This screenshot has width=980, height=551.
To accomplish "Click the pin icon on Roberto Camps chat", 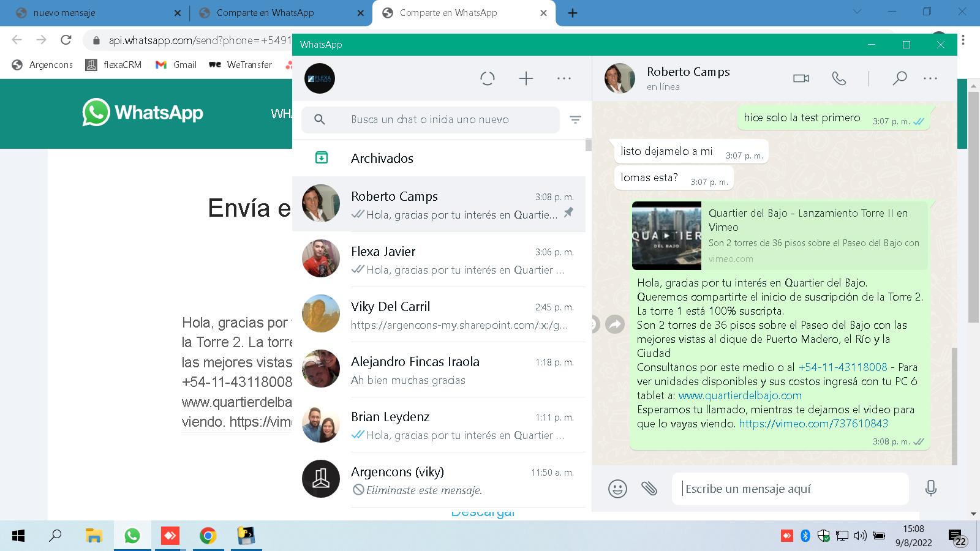I will coord(568,212).
